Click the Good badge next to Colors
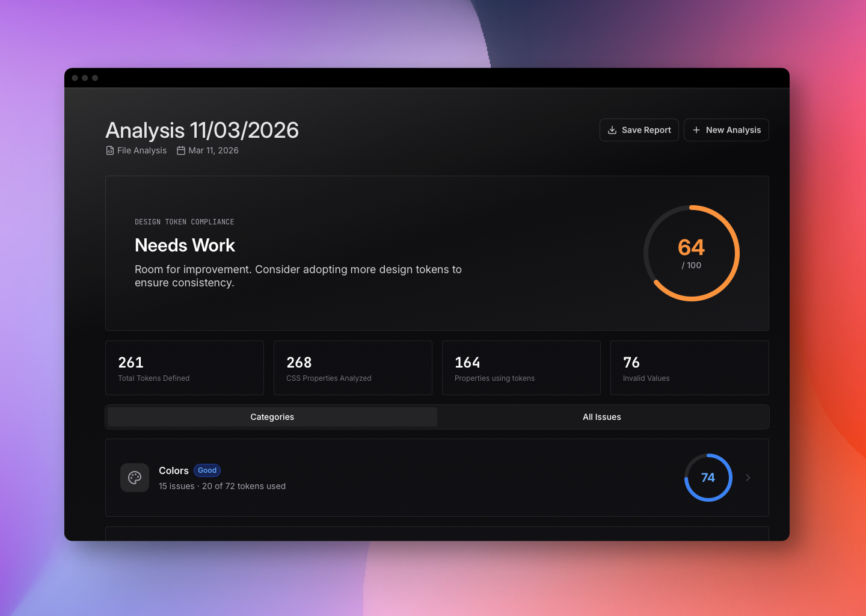This screenshot has height=616, width=866. pos(207,470)
